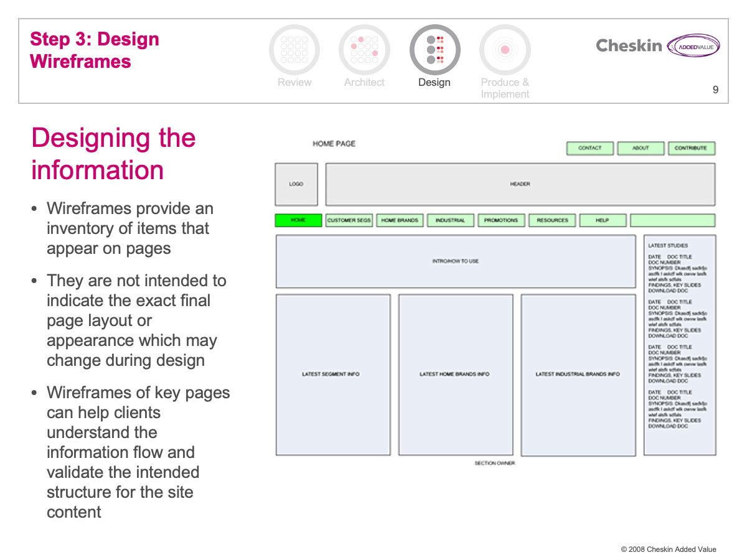747x560 pixels.
Task: Go to the PROMOTIONS navigation tab
Action: click(501, 220)
